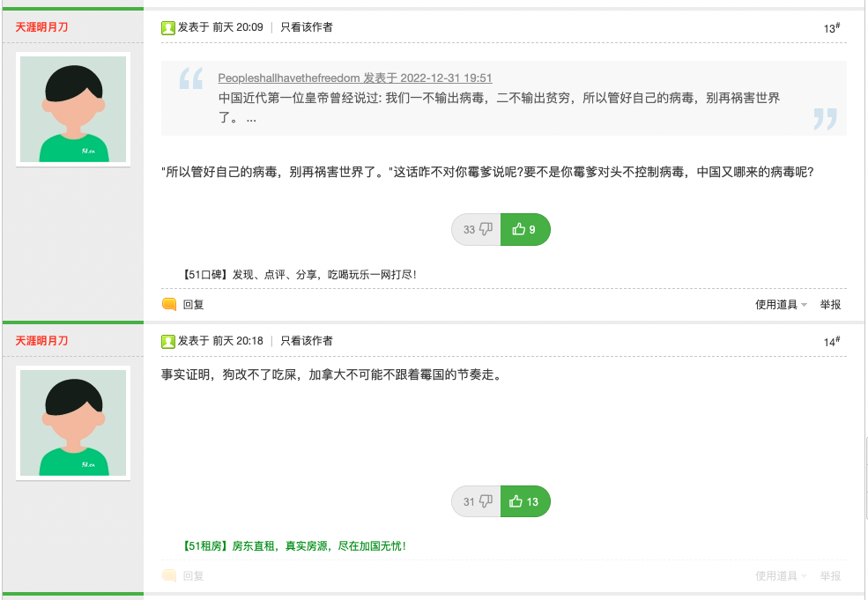Click the orange reply bubble icon on post 13
The height and width of the screenshot is (600, 868).
coord(169,304)
